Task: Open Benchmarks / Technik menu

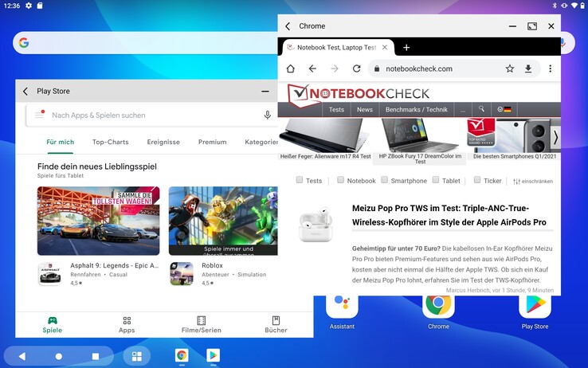Action: tap(416, 110)
